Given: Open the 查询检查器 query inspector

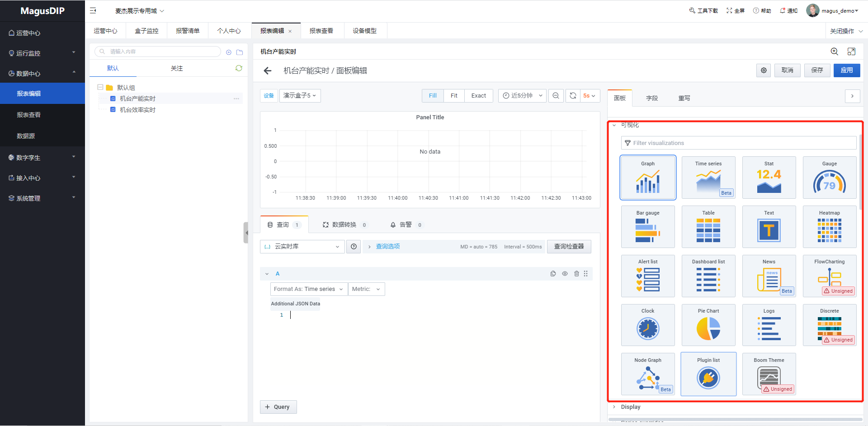Looking at the screenshot, I should [x=569, y=247].
